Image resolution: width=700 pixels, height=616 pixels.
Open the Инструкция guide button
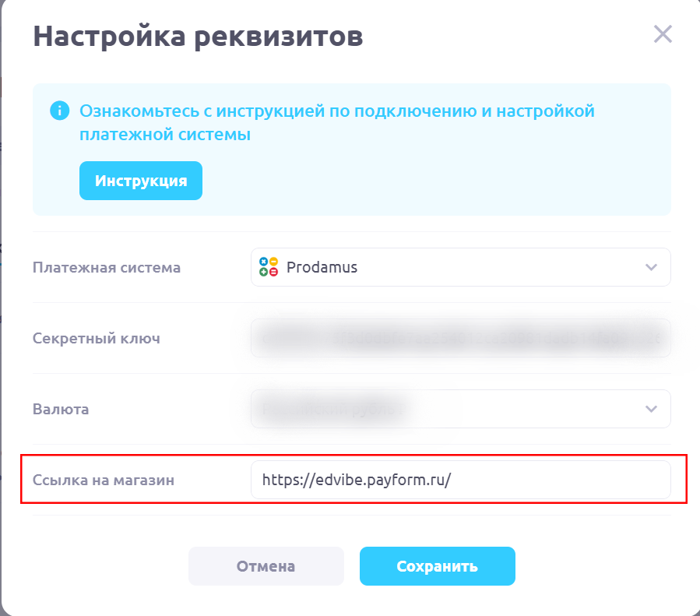[141, 181]
